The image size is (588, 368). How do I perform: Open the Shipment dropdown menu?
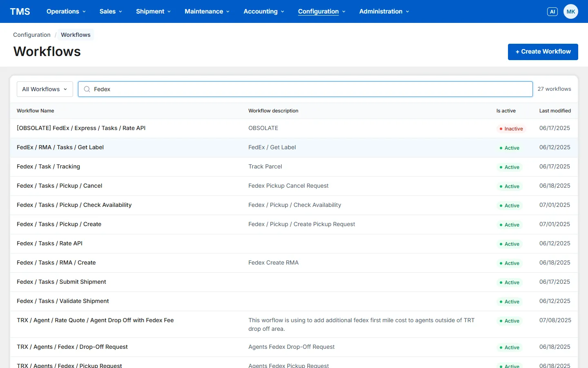pos(154,11)
